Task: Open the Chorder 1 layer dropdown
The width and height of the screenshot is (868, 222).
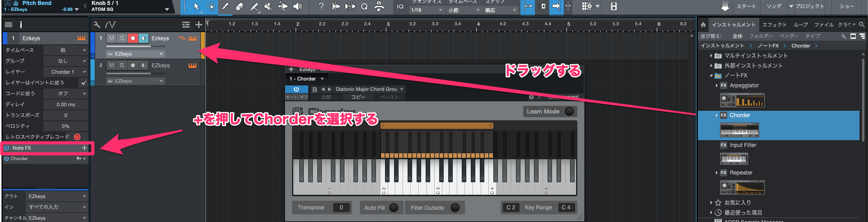Action: (x=65, y=72)
